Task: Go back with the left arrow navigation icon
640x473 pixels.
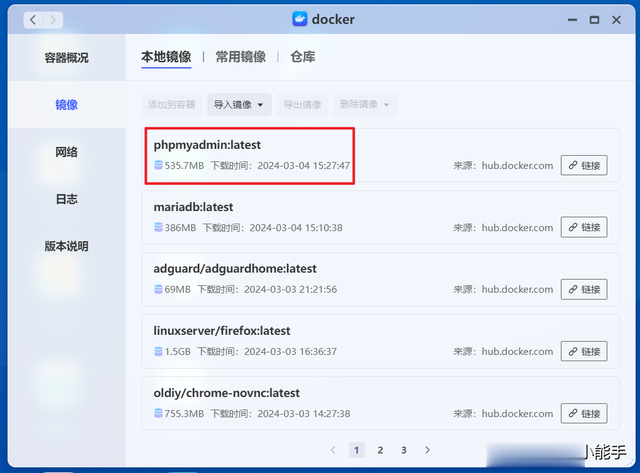Action: (x=33, y=20)
